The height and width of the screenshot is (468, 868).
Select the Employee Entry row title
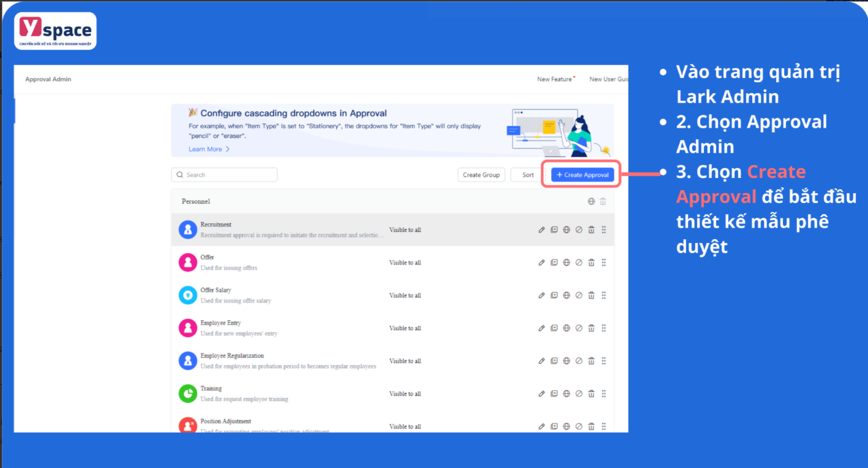click(x=221, y=323)
